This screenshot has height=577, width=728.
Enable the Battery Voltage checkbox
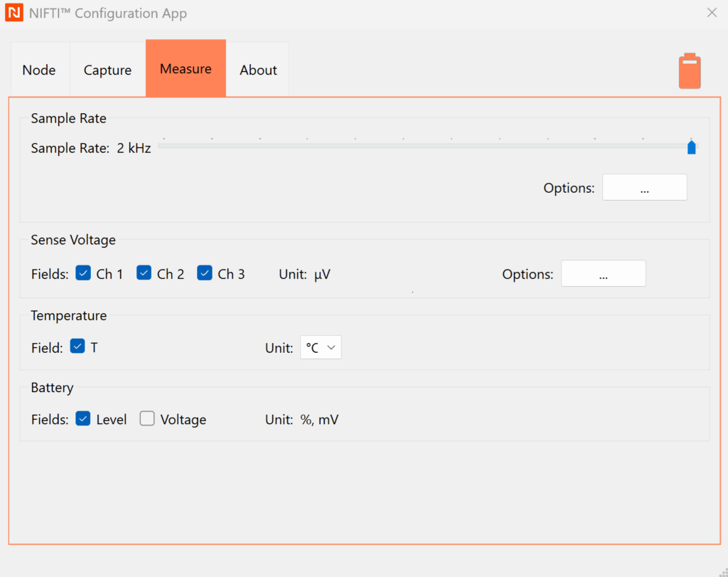[147, 419]
